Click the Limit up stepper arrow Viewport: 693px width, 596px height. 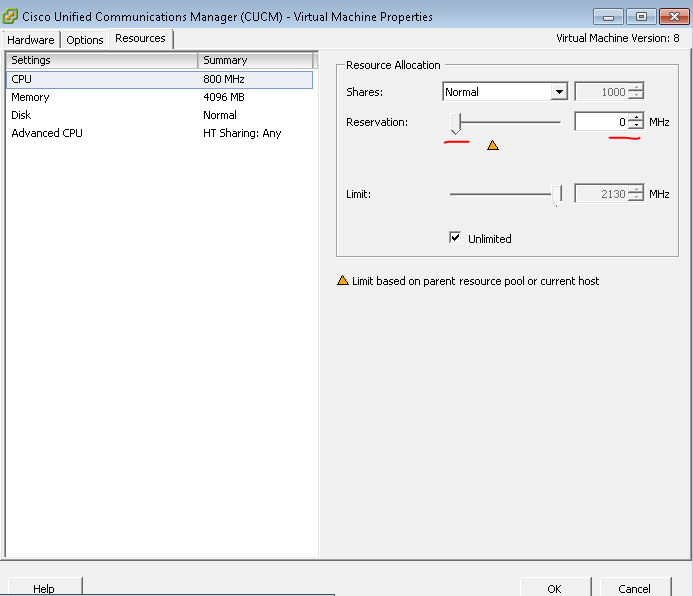click(x=636, y=189)
